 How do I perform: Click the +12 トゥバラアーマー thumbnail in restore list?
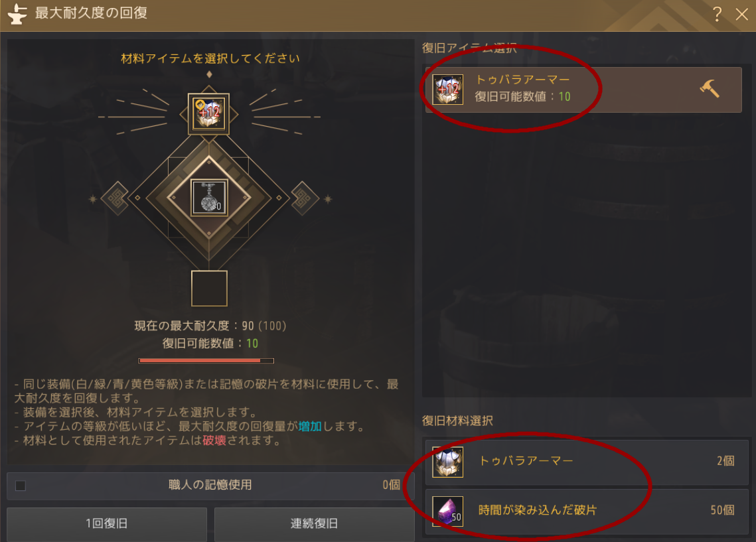pyautogui.click(x=448, y=89)
